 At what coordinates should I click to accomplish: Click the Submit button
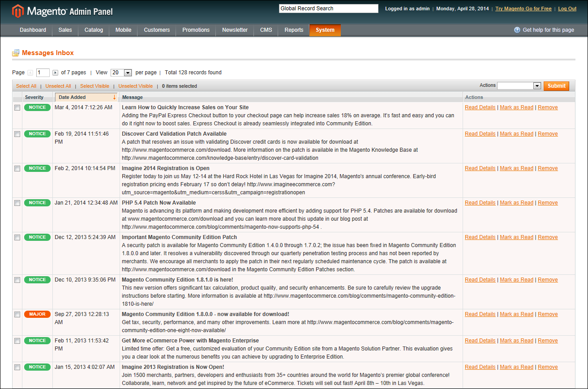(x=556, y=86)
